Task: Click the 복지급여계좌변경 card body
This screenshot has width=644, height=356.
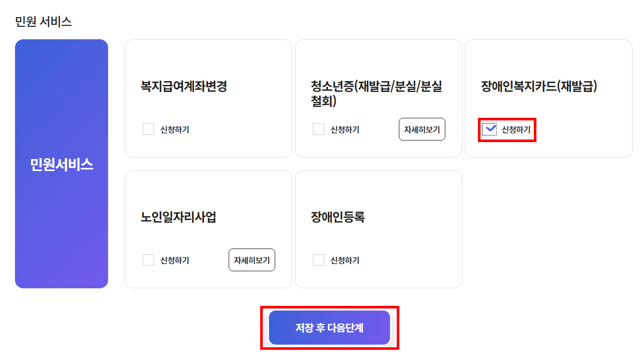Action: point(208,98)
